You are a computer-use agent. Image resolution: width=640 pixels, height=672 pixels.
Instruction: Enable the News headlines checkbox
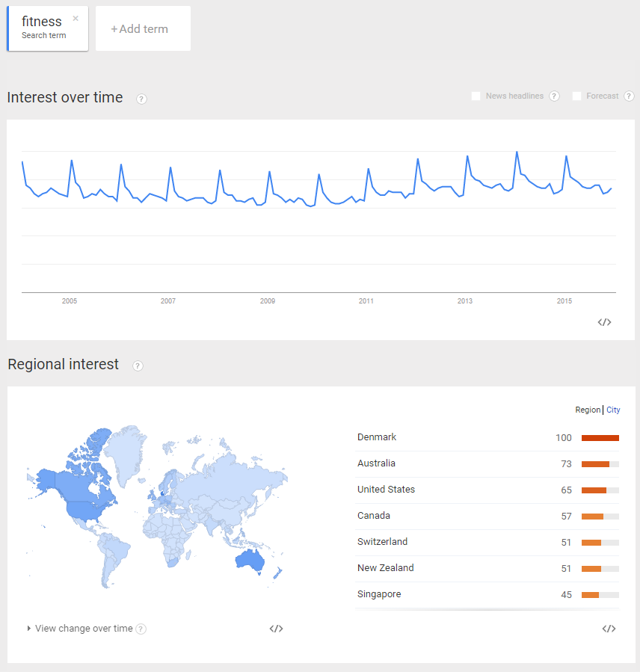pos(476,96)
